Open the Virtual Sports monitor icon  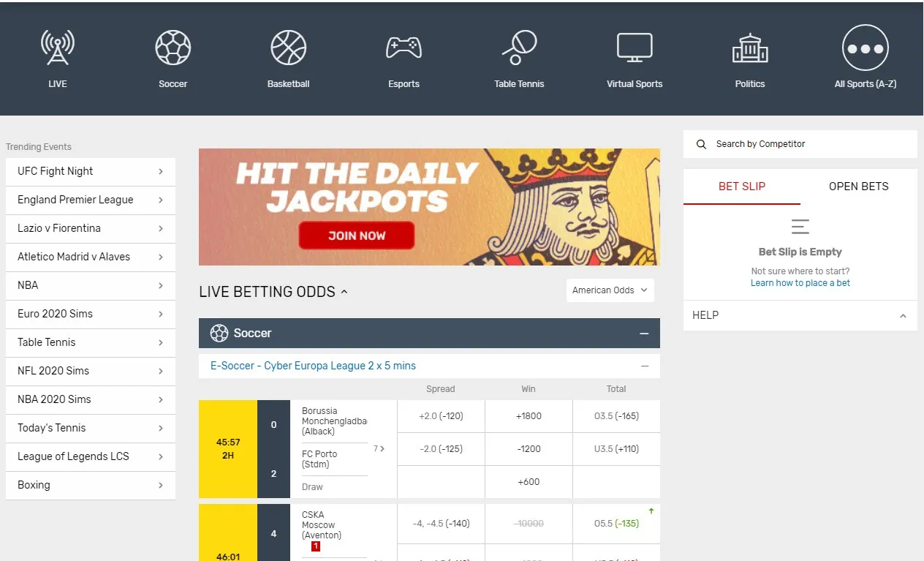click(x=635, y=48)
